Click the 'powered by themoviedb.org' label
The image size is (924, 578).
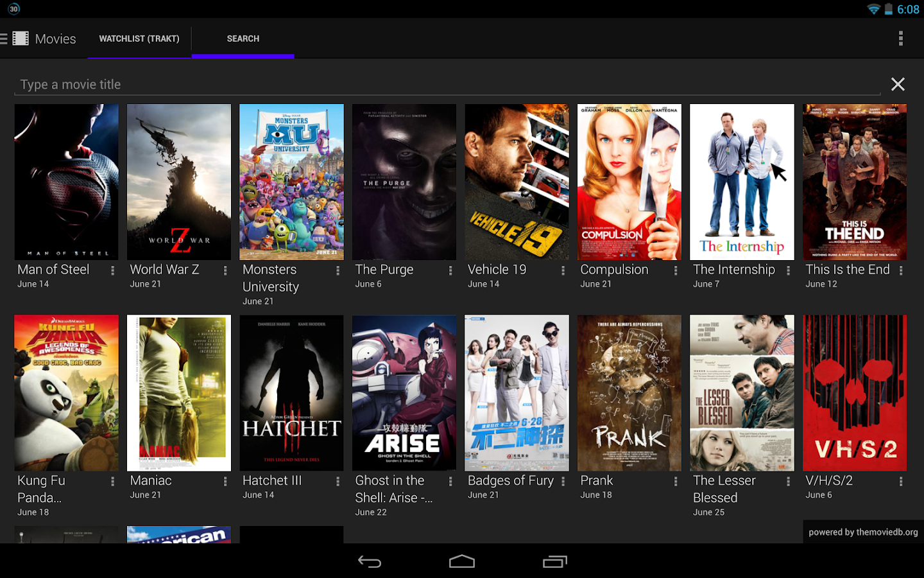863,532
